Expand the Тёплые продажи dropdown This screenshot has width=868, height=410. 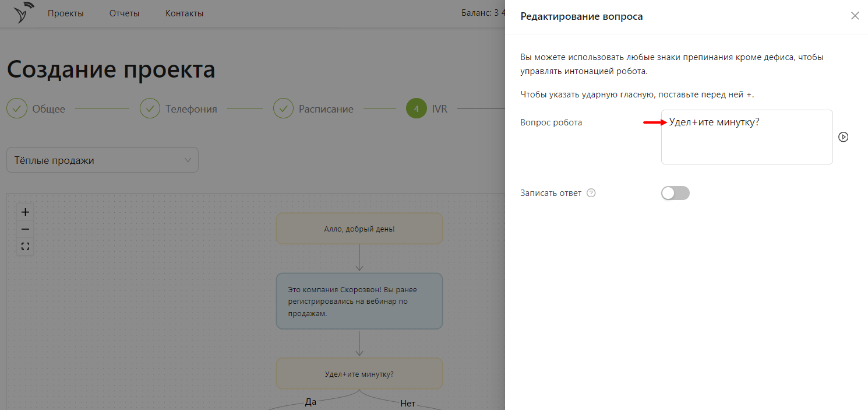[x=103, y=160]
